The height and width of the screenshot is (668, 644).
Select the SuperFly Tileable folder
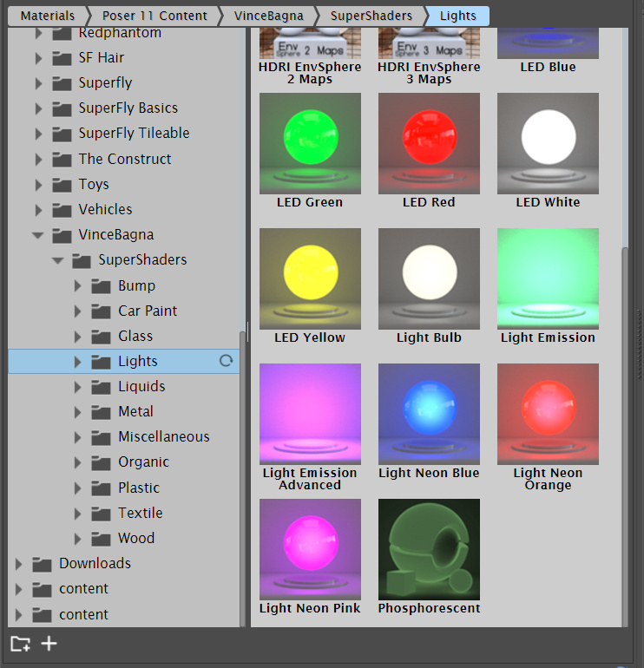[134, 134]
